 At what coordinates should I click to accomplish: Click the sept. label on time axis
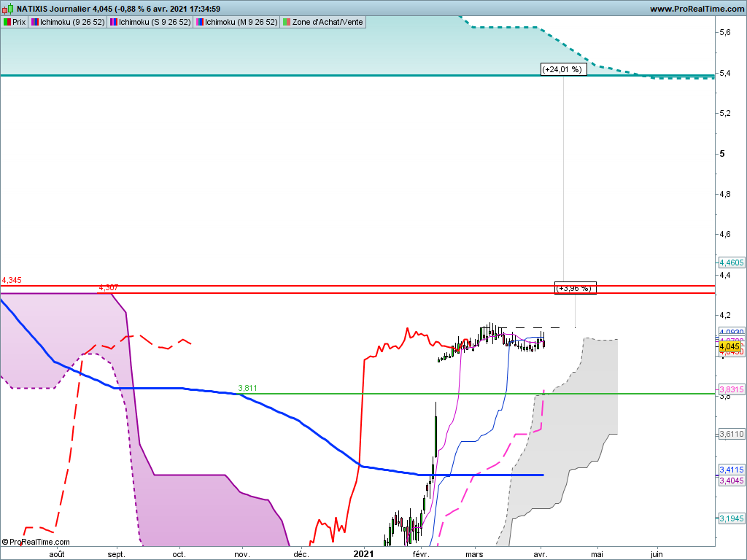pyautogui.click(x=116, y=554)
